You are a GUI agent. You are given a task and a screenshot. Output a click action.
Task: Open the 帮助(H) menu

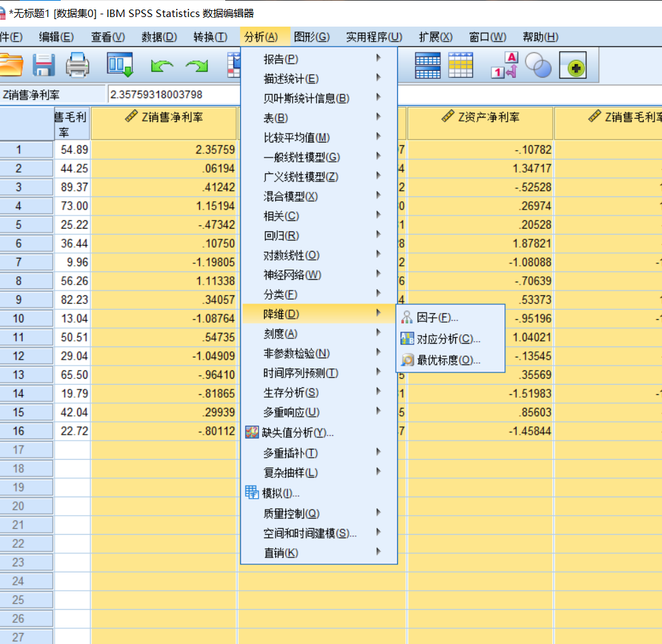pos(541,37)
